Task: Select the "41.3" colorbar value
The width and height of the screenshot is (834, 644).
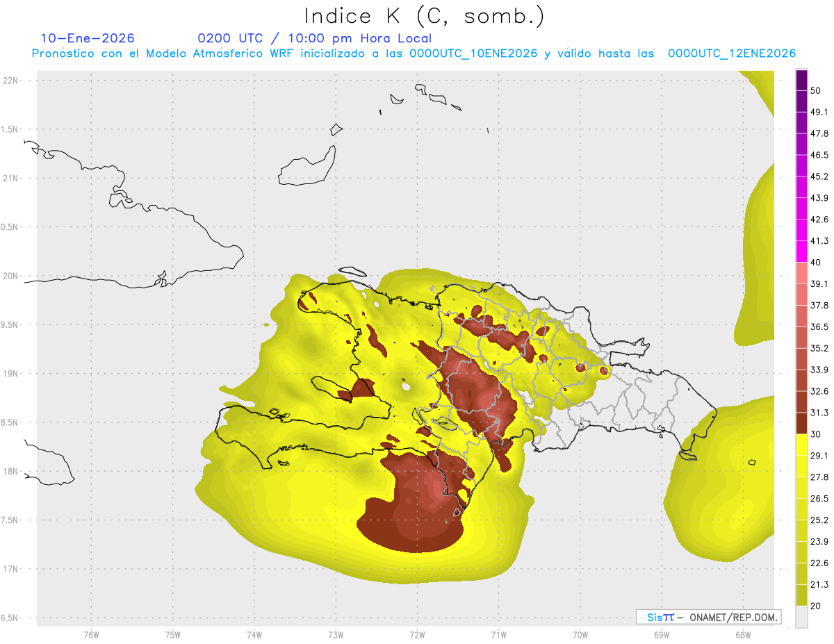Action: click(819, 241)
